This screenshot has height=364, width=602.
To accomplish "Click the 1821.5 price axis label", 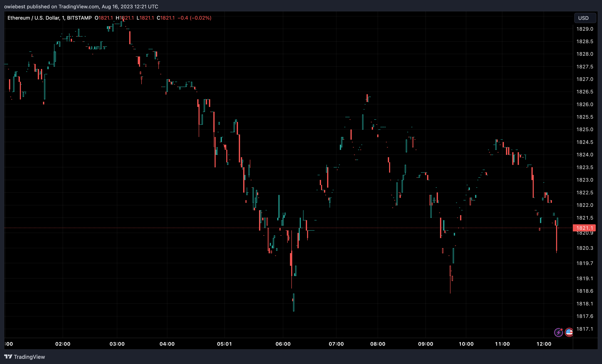I will 585,218.
